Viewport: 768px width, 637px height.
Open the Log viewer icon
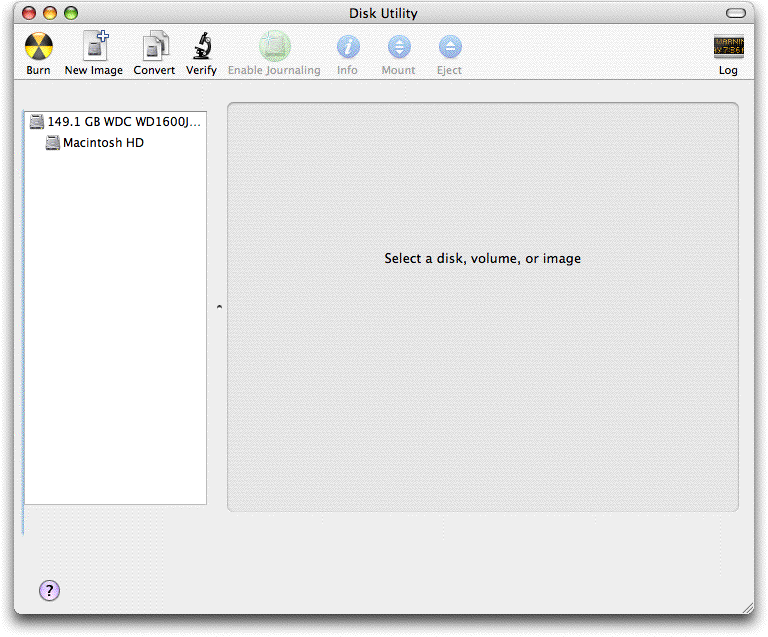click(728, 47)
